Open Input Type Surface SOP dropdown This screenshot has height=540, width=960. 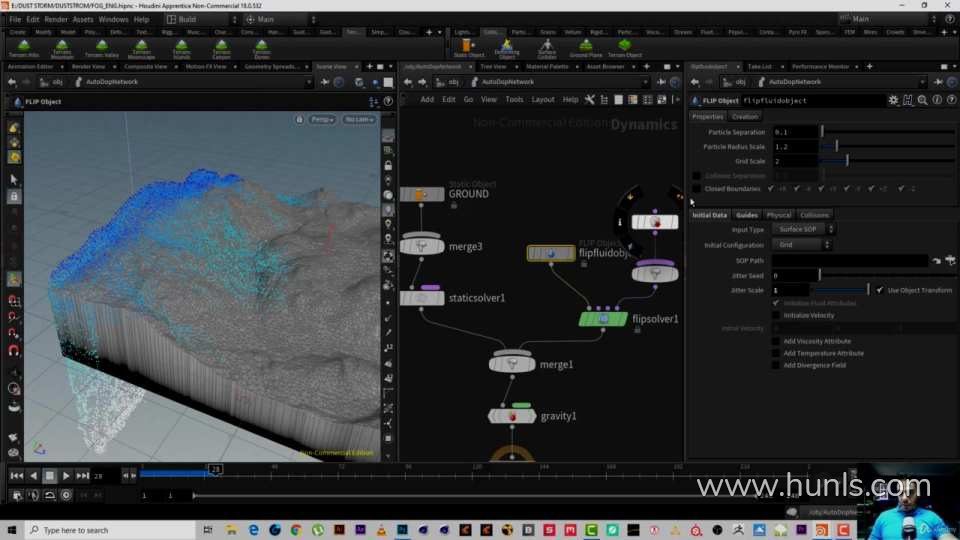pyautogui.click(x=803, y=229)
